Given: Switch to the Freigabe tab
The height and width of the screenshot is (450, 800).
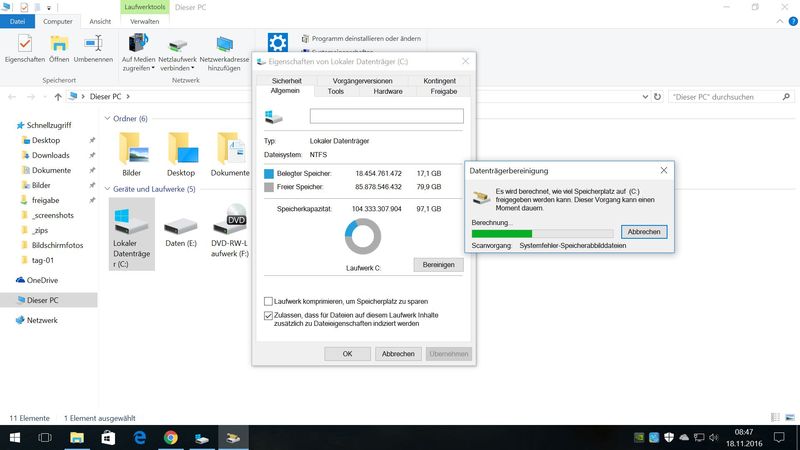Looking at the screenshot, I should (x=443, y=91).
